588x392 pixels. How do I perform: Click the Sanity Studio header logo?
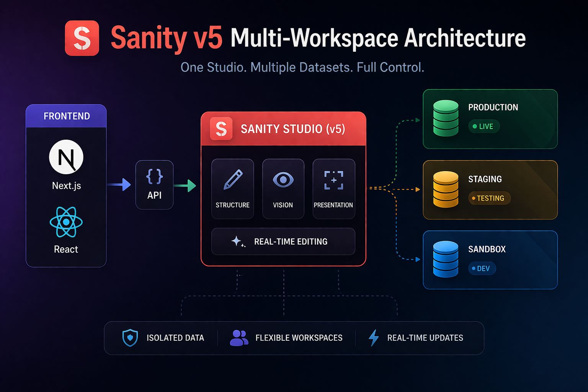tap(221, 129)
